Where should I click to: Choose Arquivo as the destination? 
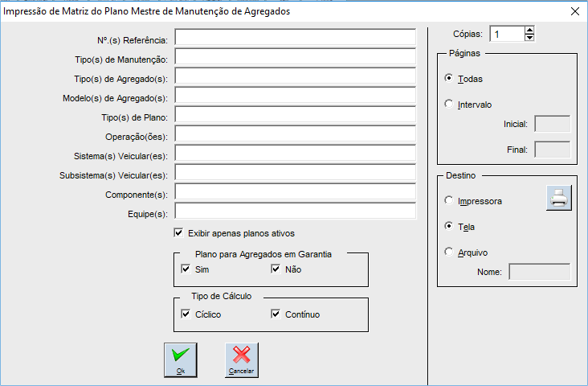click(x=448, y=252)
